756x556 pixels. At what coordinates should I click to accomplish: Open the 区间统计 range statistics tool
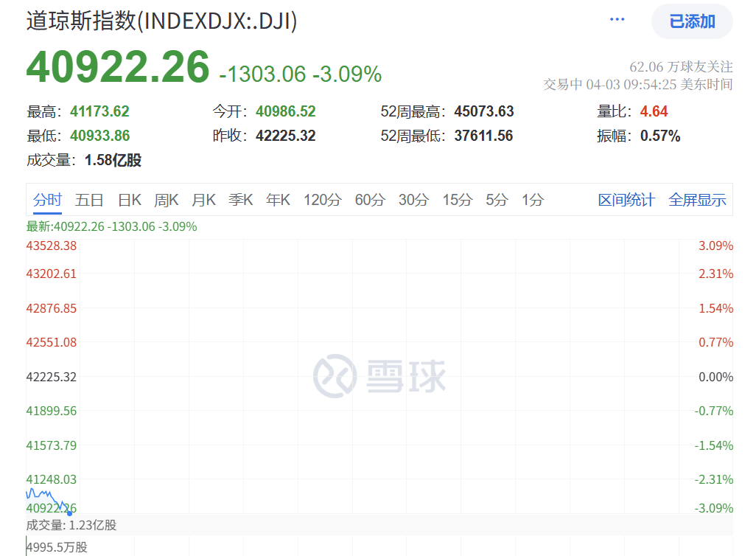coord(626,199)
